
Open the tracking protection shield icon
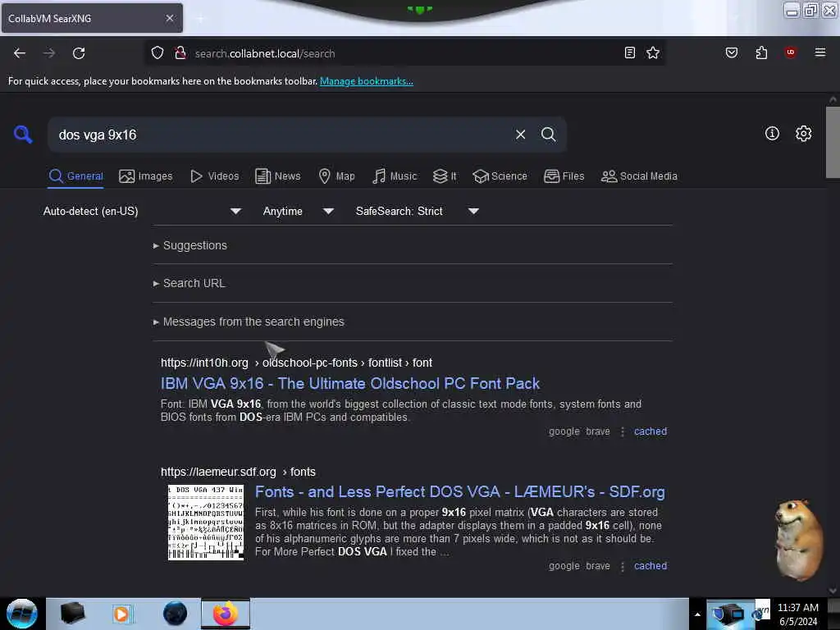(x=157, y=53)
